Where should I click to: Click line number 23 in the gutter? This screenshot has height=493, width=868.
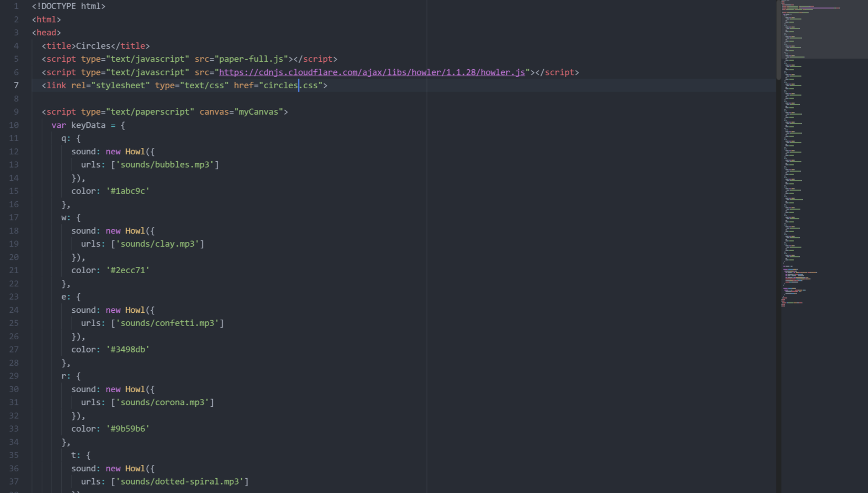(x=14, y=297)
